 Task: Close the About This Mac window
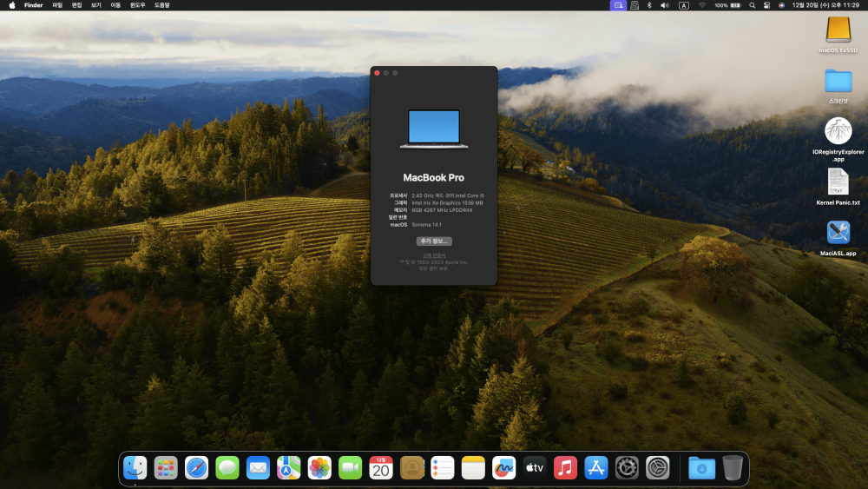click(377, 73)
